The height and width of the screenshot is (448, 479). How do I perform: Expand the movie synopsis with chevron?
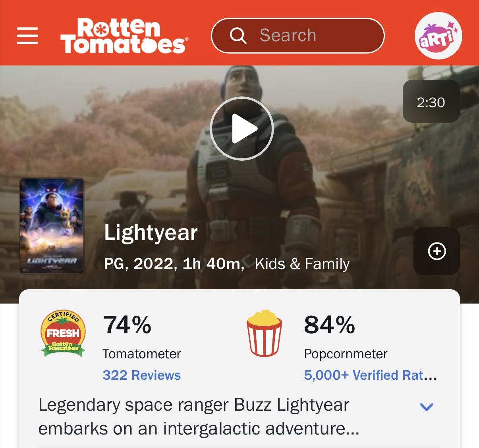pyautogui.click(x=426, y=407)
